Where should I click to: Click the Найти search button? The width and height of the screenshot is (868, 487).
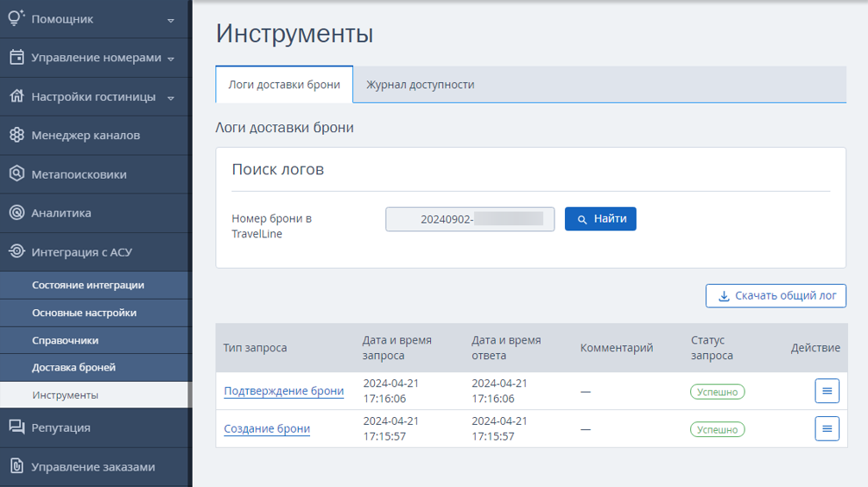(600, 218)
